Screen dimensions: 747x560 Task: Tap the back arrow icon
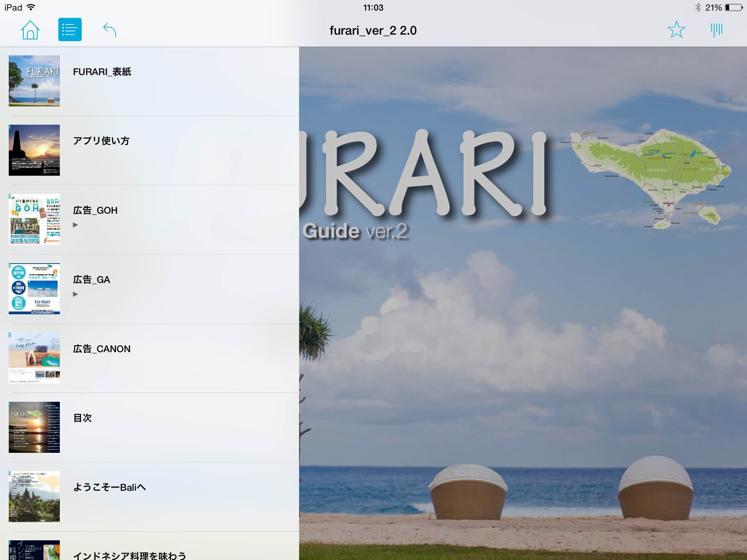pos(109,30)
